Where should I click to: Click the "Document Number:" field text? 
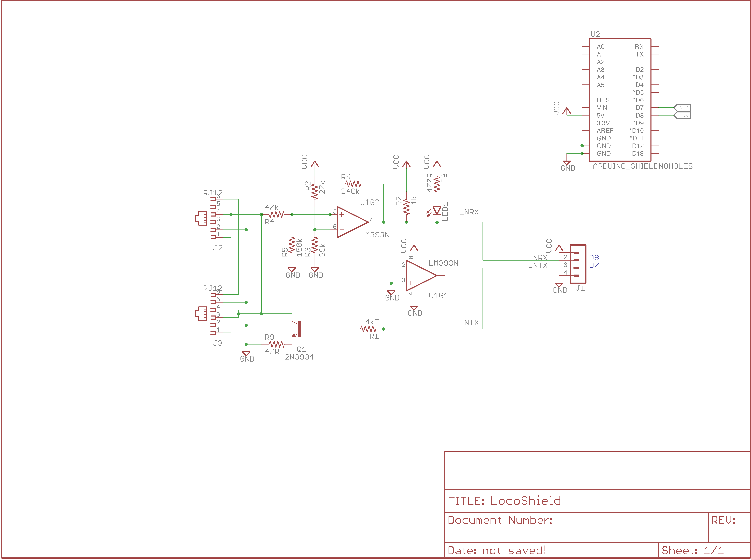point(500,520)
